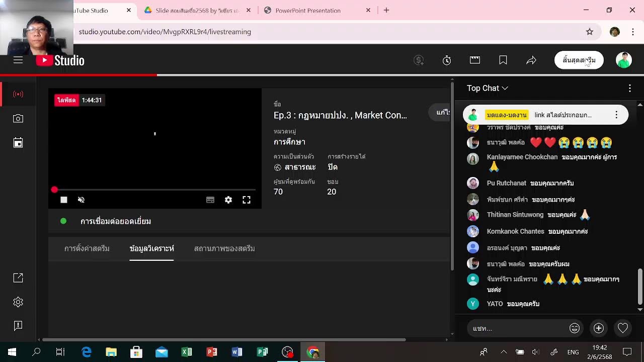Image resolution: width=644 pixels, height=362 pixels.
Task: Switch to the stream settings tab
Action: pyautogui.click(x=87, y=248)
